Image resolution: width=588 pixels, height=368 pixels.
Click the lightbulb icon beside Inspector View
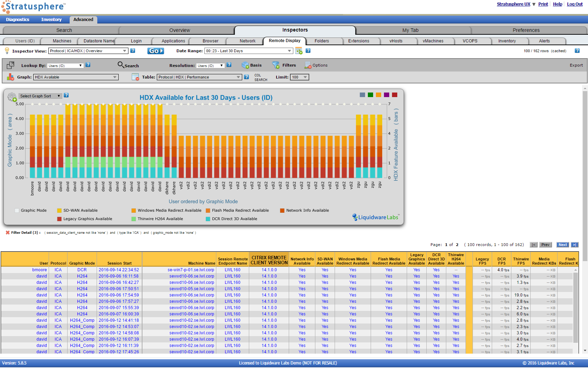click(7, 51)
